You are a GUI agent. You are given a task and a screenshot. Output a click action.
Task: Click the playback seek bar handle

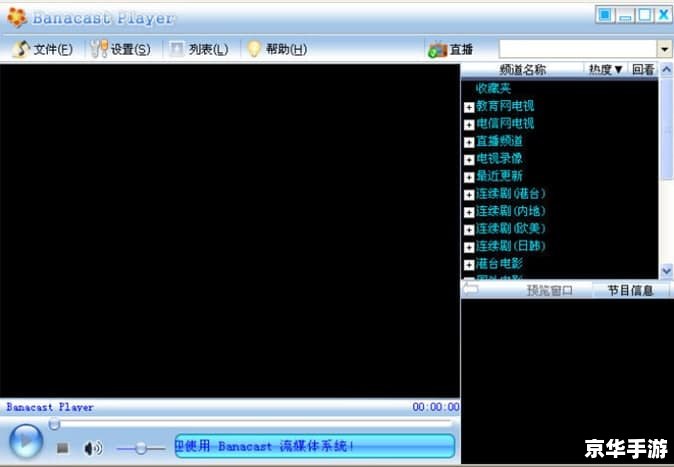click(x=54, y=424)
